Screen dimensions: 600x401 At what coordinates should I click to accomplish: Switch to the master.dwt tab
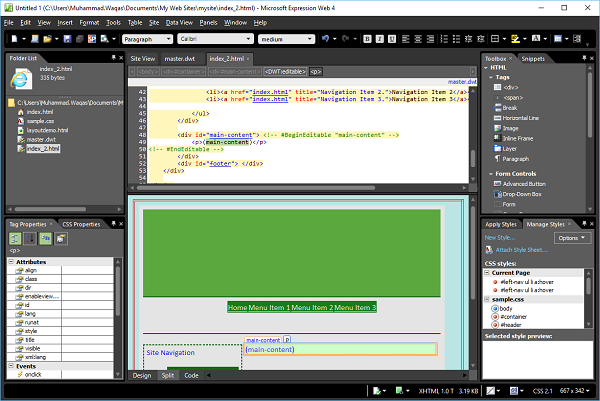[x=182, y=59]
